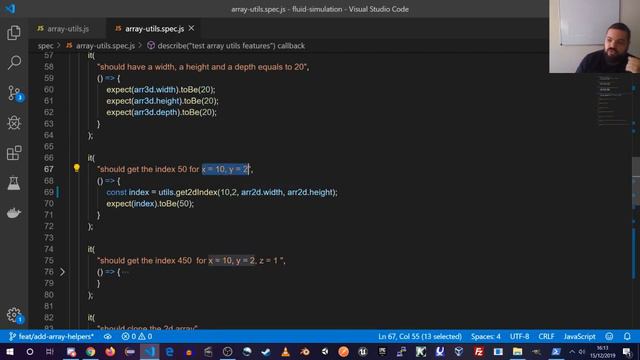
Task: Change end of line sequence CRLF
Action: (x=546, y=336)
